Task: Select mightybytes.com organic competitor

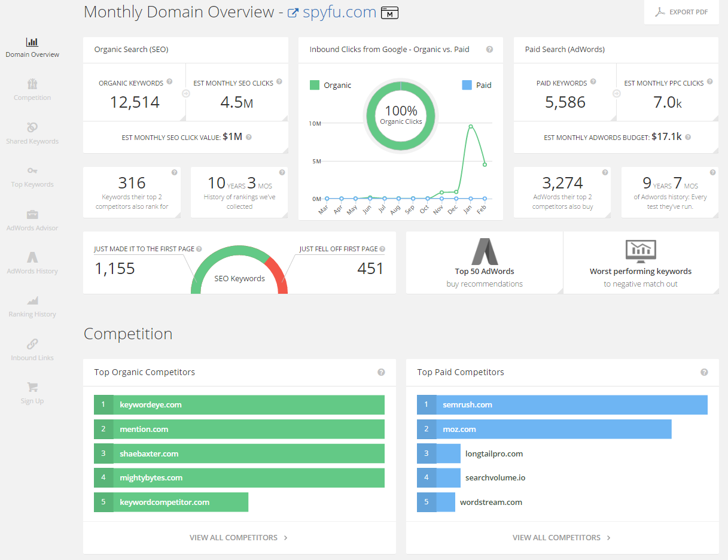Action: (239, 477)
